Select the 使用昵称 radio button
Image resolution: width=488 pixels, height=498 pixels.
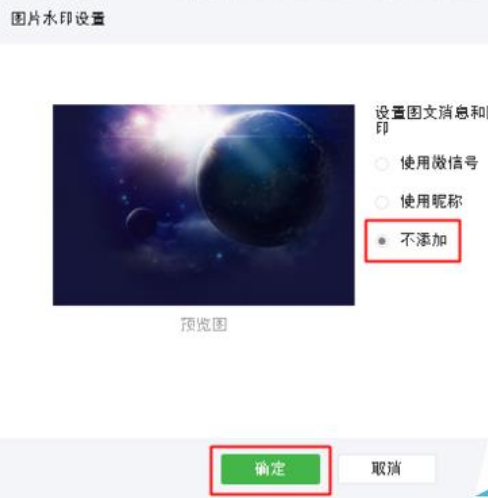point(382,202)
